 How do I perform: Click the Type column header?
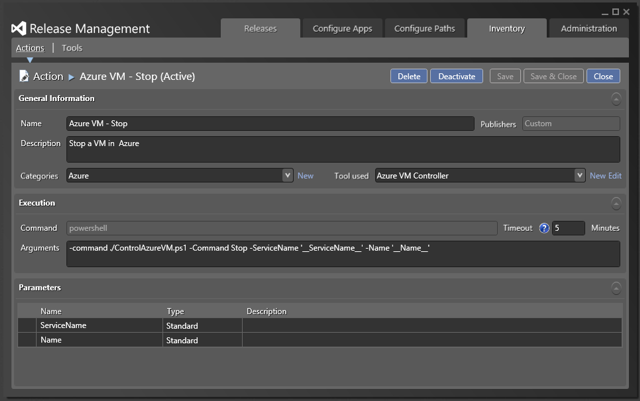pyautogui.click(x=175, y=311)
